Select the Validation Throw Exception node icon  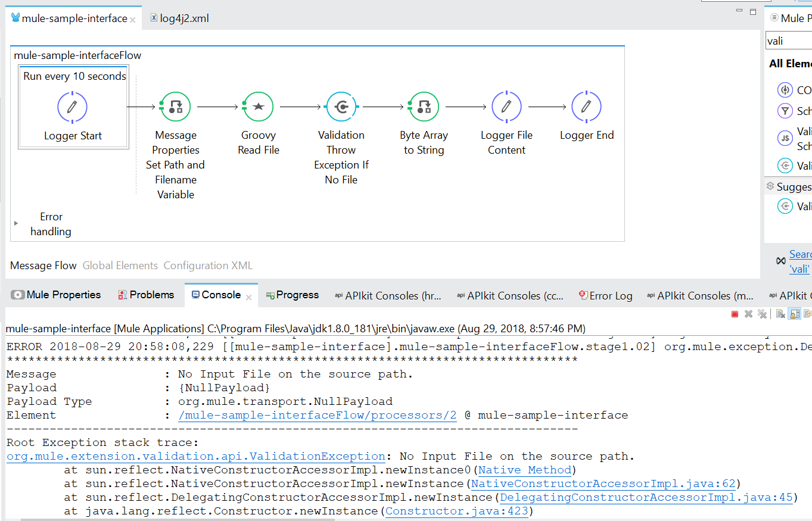pyautogui.click(x=341, y=107)
